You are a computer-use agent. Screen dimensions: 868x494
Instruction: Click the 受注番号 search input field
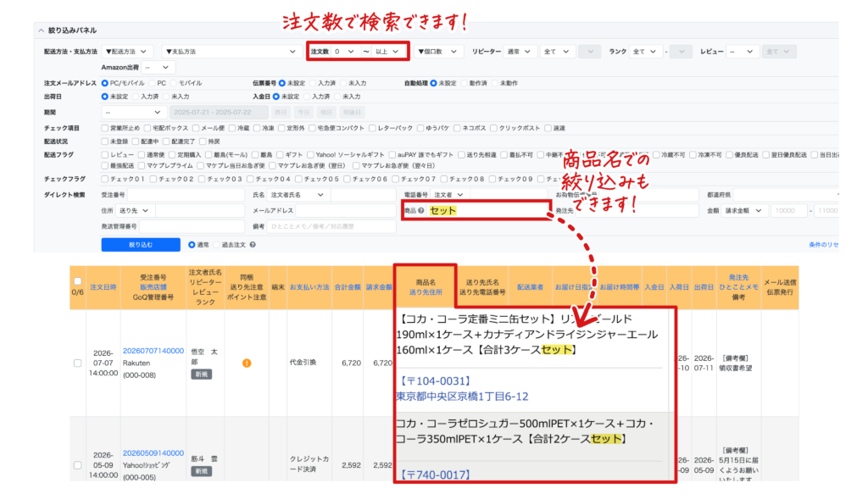(x=186, y=195)
